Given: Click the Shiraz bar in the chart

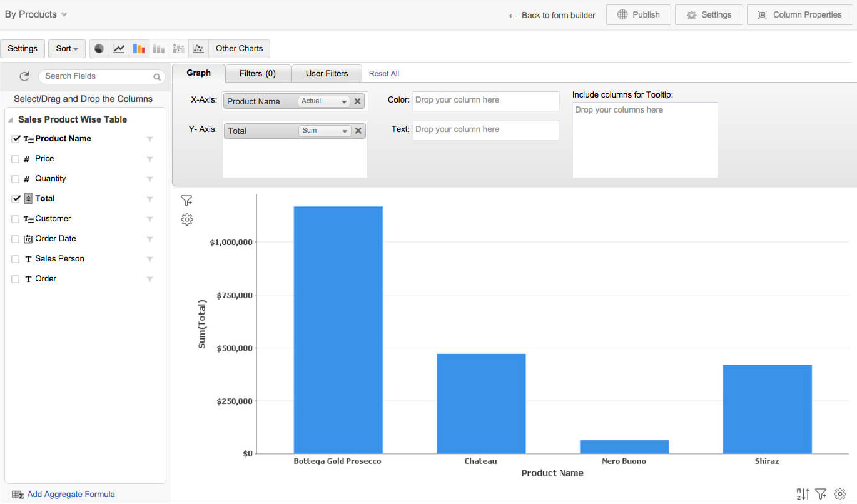Looking at the screenshot, I should (x=767, y=409).
